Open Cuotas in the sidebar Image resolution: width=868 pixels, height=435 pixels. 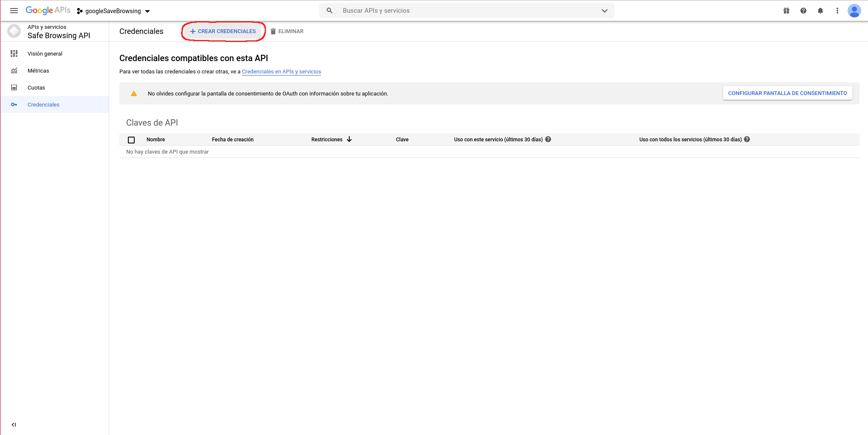click(36, 87)
